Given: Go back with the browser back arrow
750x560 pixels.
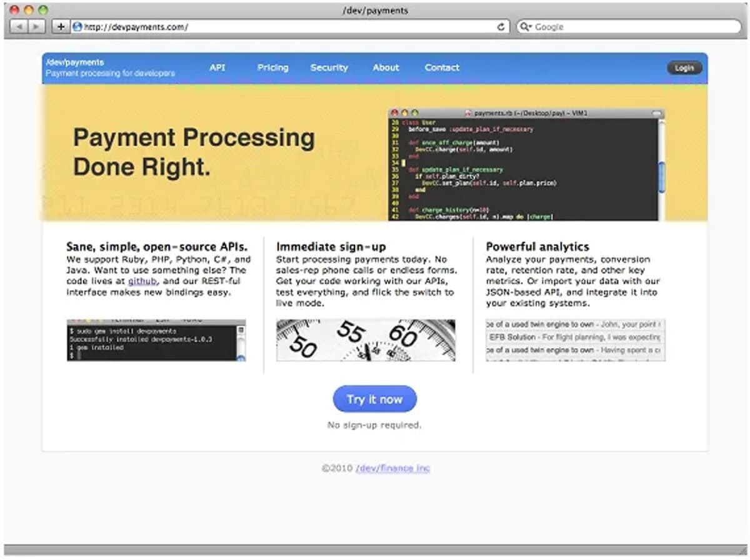Looking at the screenshot, I should (x=19, y=27).
